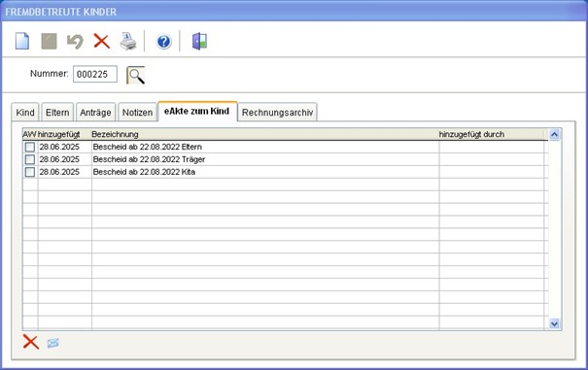Open the Eltern tab
Viewport: 588px width, 370px height.
pos(57,113)
